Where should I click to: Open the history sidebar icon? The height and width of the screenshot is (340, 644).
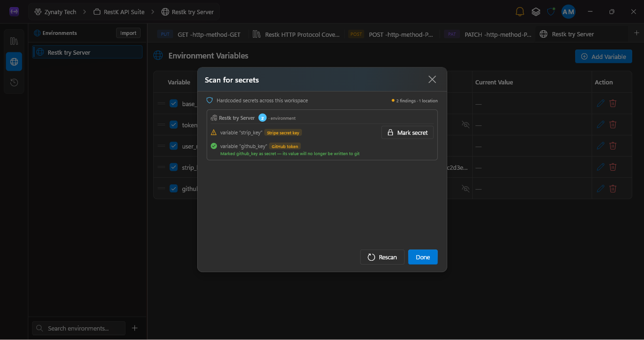coord(14,83)
